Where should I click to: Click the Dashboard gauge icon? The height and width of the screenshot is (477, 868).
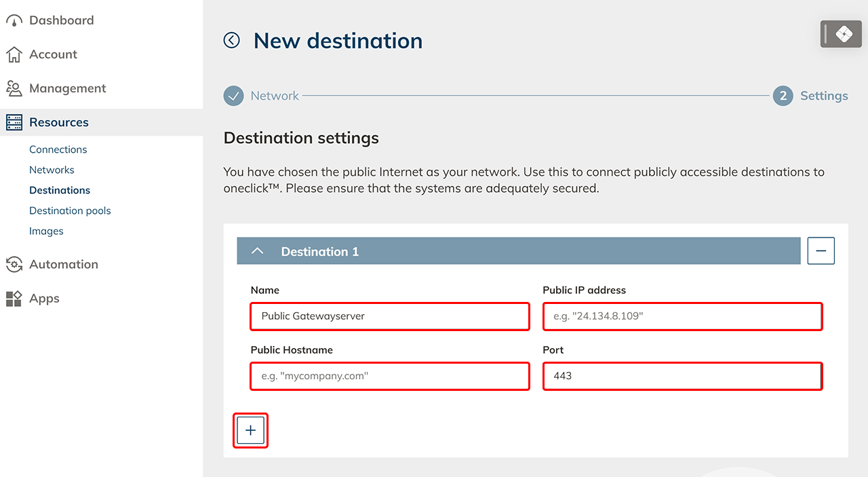click(x=14, y=21)
